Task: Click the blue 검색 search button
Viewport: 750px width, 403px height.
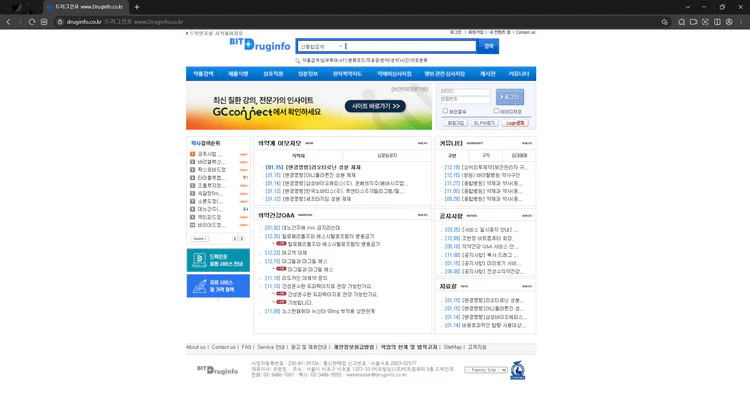Action: [488, 46]
